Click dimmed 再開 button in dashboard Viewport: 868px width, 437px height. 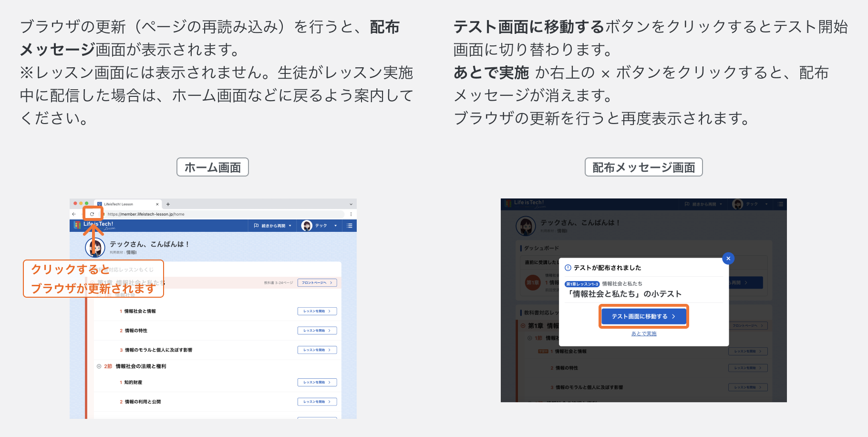pos(746,282)
